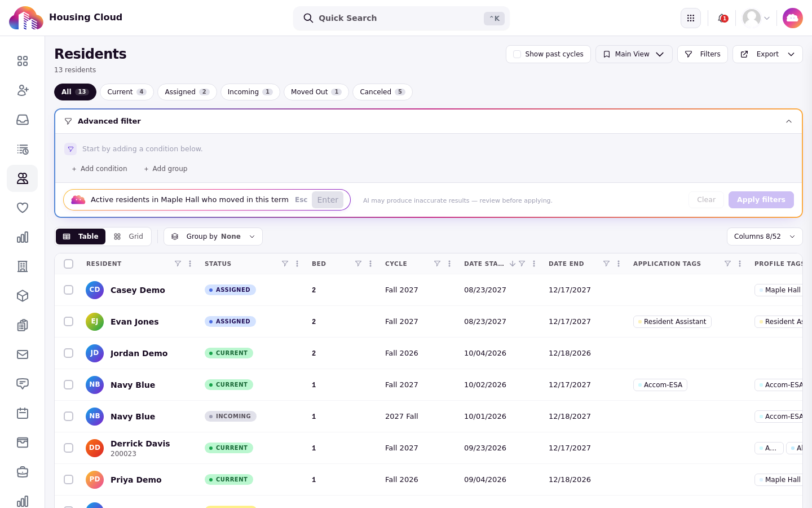This screenshot has height=508, width=812.
Task: Select the Incoming residents tab
Action: (250, 92)
